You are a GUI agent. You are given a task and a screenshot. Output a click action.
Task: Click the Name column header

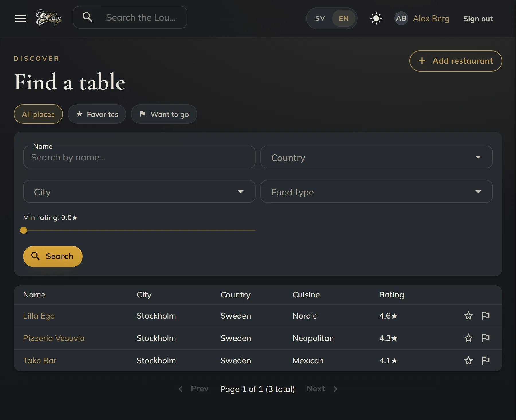(x=34, y=295)
